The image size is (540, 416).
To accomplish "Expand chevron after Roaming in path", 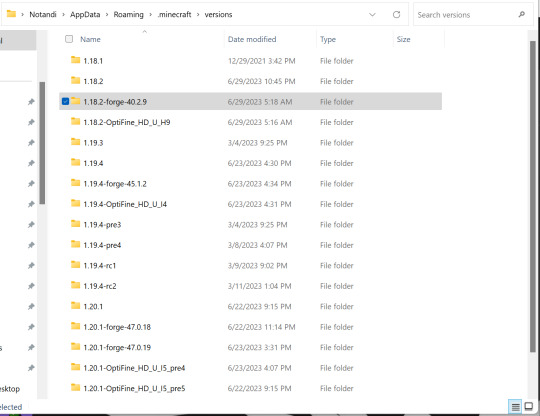I will [150, 14].
